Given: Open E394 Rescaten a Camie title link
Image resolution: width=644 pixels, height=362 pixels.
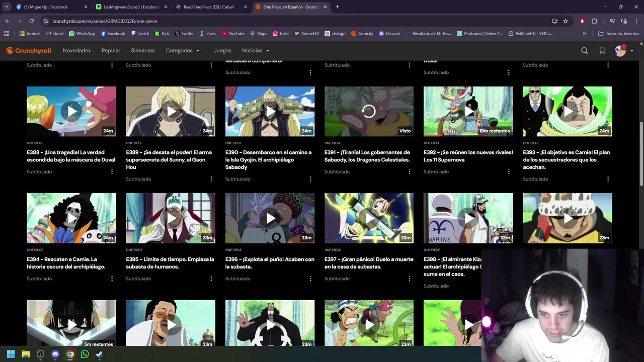Looking at the screenshot, I should tap(66, 263).
